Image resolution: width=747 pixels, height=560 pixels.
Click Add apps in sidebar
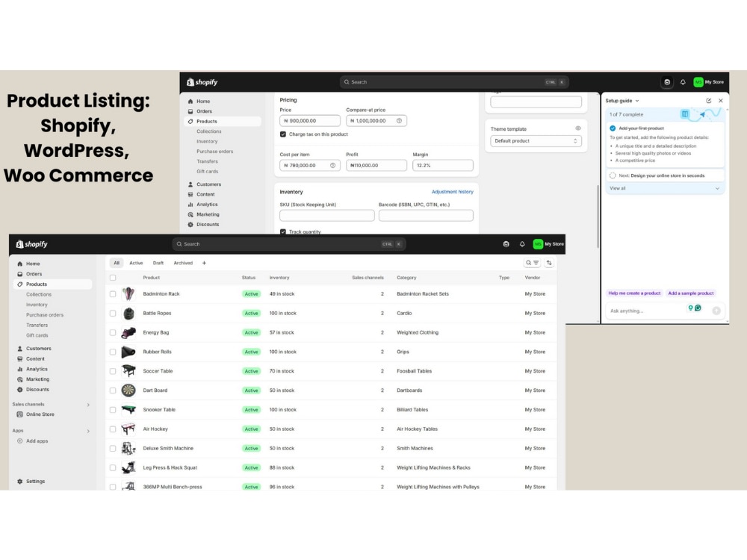click(37, 441)
